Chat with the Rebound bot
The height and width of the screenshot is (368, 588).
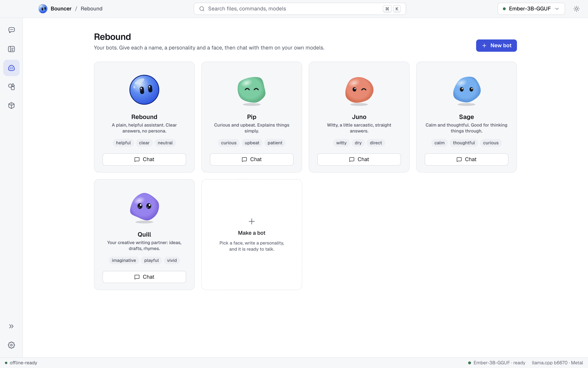(144, 159)
